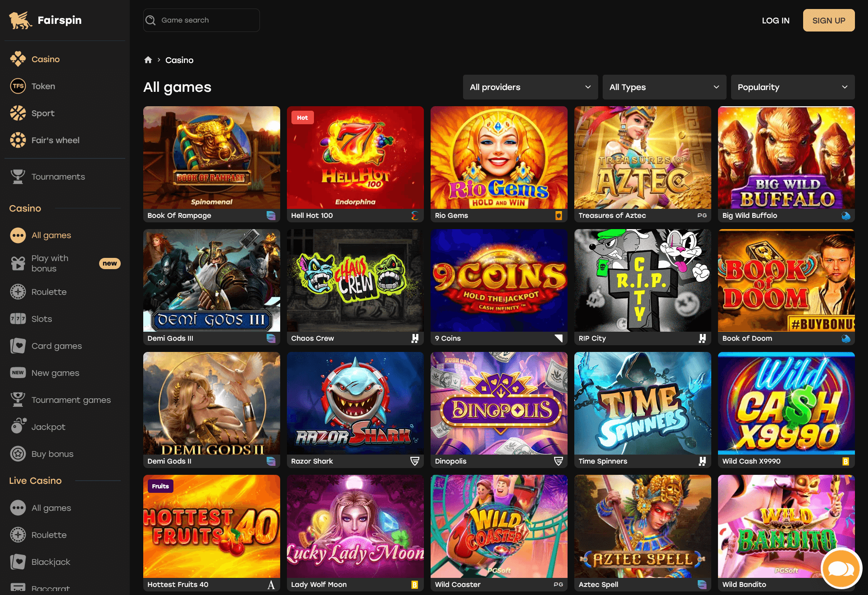The width and height of the screenshot is (868, 595).
Task: Click provider icon on Wild Cash X9990
Action: pos(845,461)
